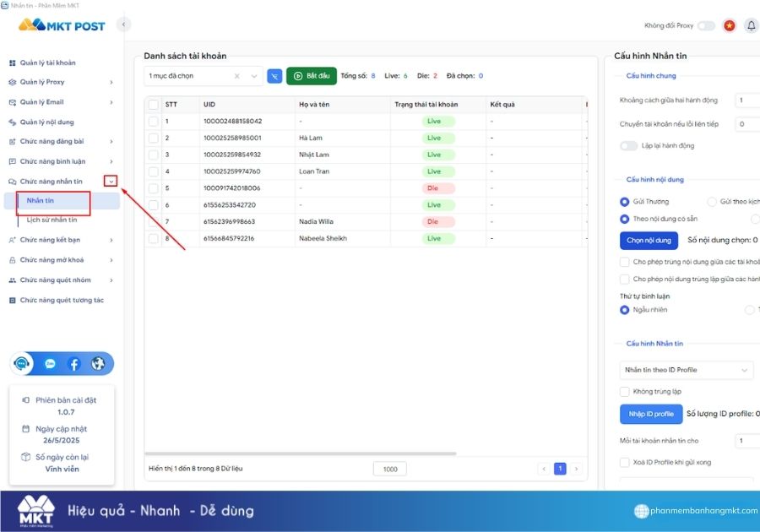Select the Chức năng mở khoá icon

click(12, 260)
